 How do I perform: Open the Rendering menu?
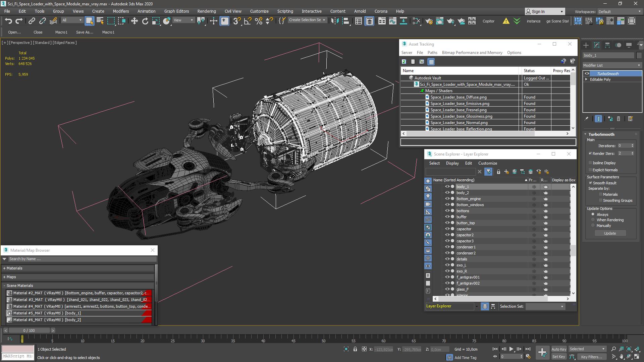[x=206, y=11]
